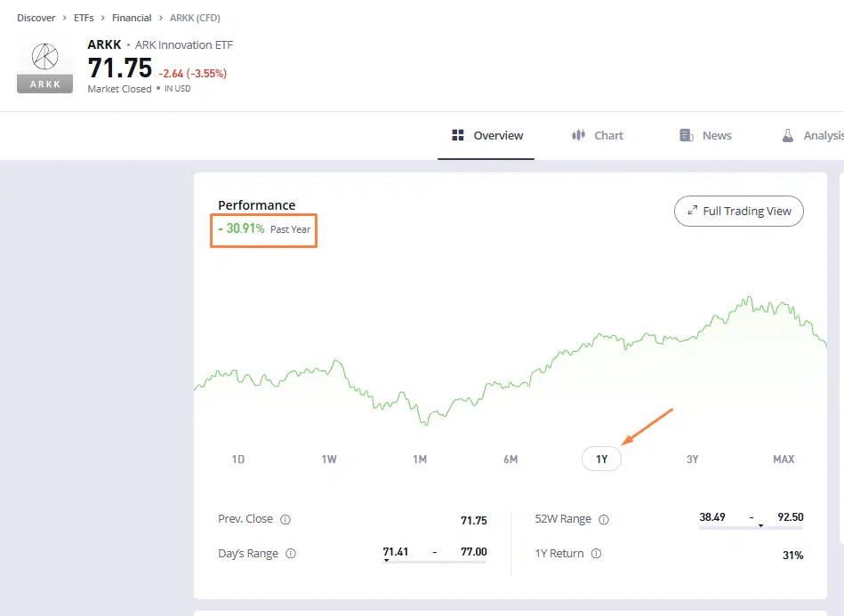The image size is (844, 616).
Task: Select the 1D time range
Action: 237,460
